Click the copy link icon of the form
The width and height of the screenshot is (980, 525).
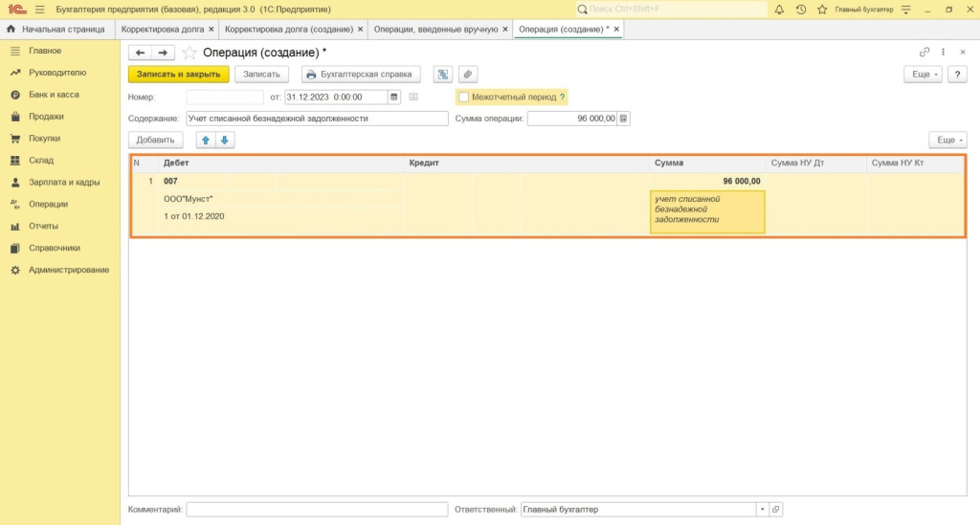(924, 53)
